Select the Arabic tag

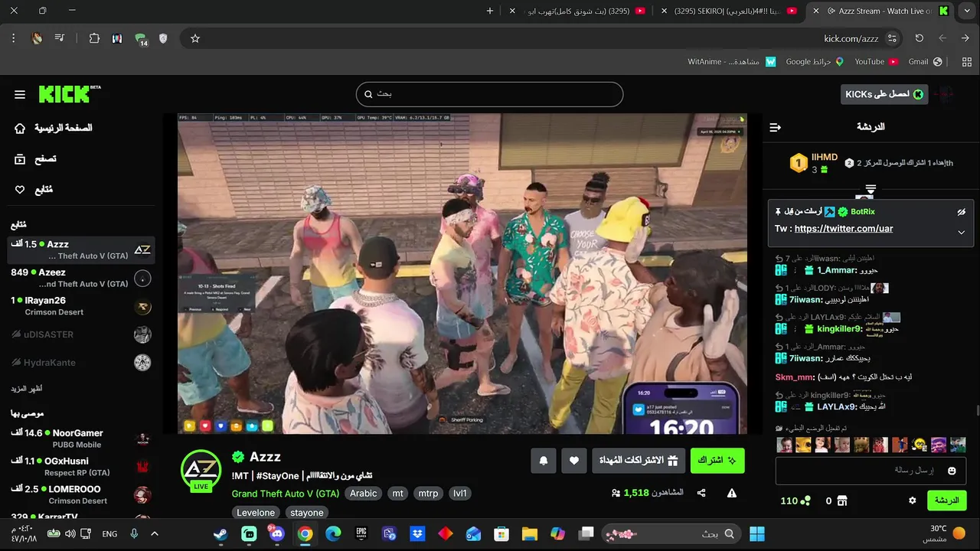[363, 494]
